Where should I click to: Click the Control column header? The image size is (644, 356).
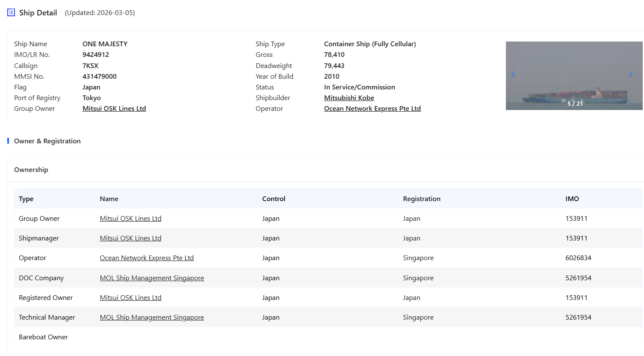tap(274, 199)
